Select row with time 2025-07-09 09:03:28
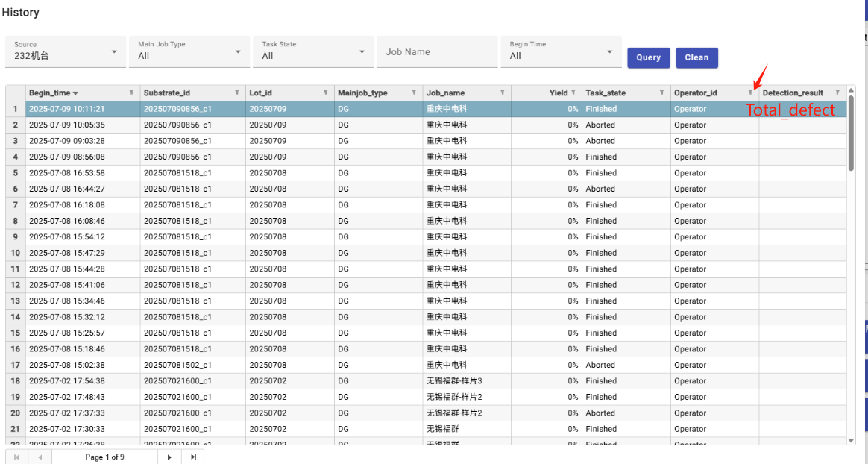 427,141
